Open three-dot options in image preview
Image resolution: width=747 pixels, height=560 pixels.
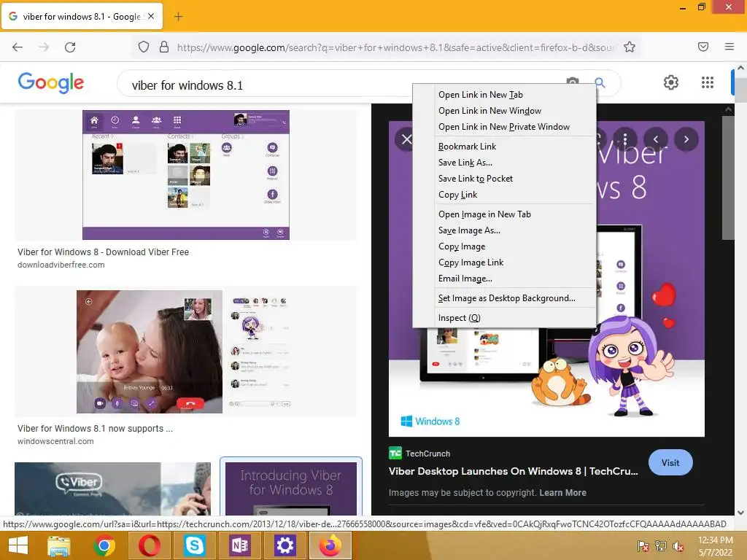[x=625, y=139]
